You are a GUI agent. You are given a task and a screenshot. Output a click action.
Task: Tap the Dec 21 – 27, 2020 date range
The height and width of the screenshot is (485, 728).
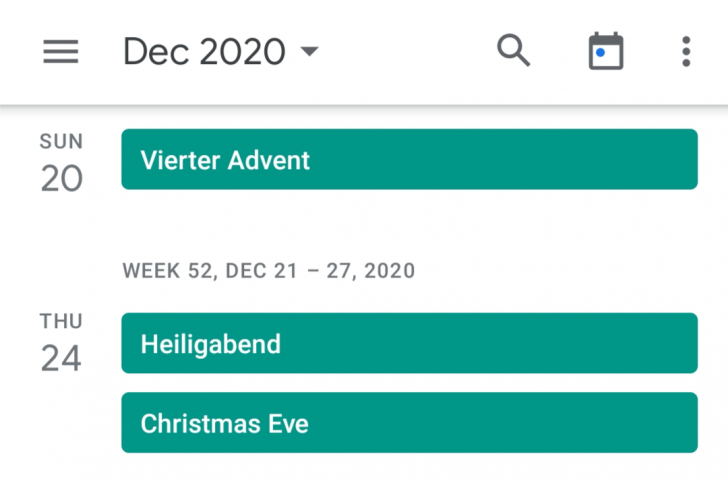click(320, 271)
